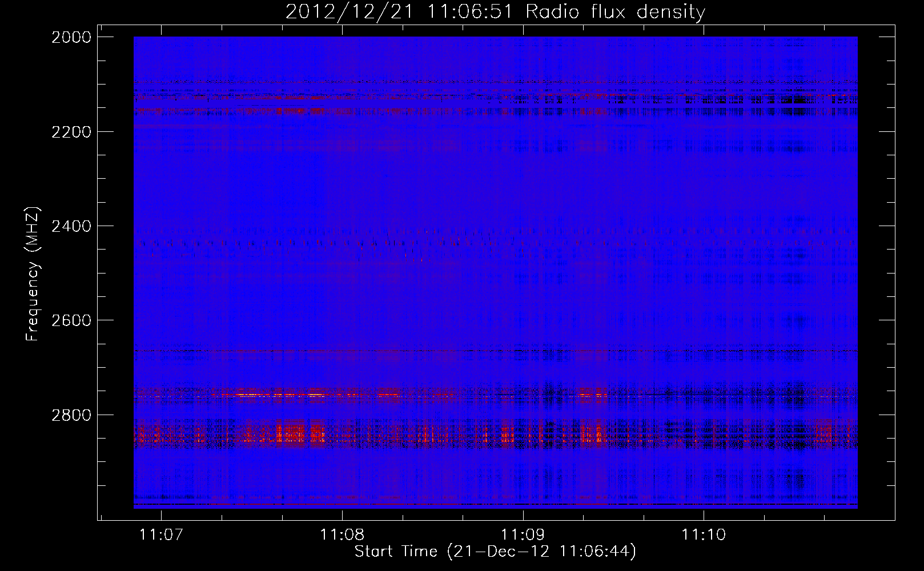Click the 2800 frequency axis label

pos(71,415)
